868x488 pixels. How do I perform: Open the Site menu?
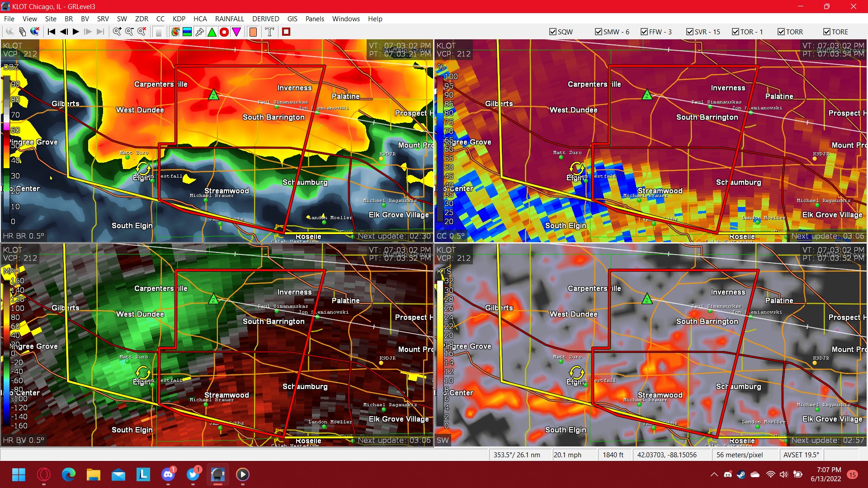51,19
